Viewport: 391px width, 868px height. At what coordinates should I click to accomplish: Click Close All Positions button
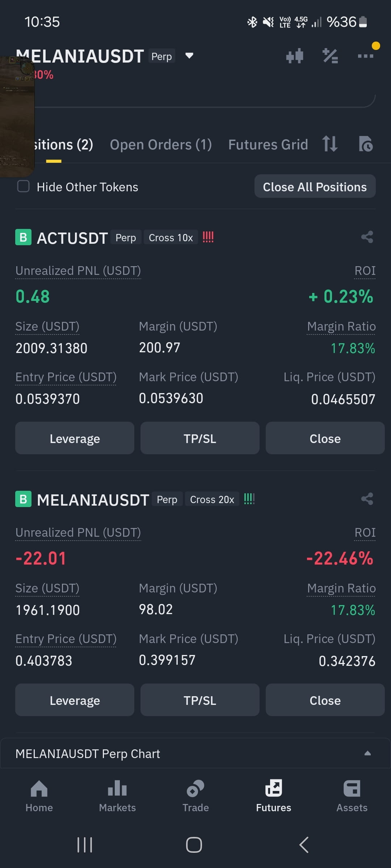pos(315,187)
